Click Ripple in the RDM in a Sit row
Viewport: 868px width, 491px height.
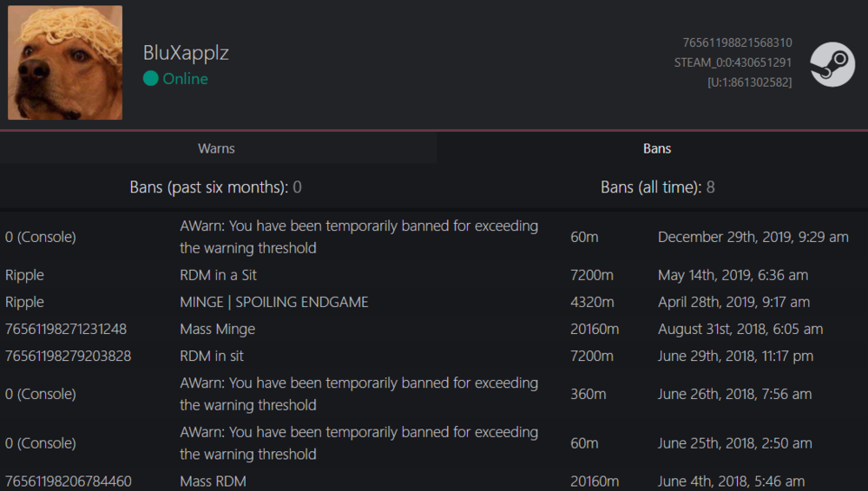point(24,275)
